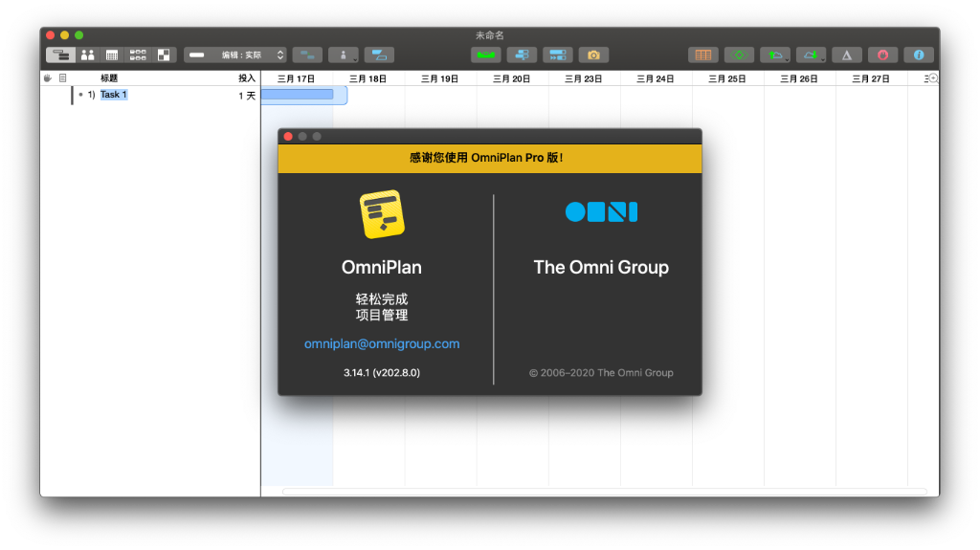Click the 三月 18日 date header
Image resolution: width=980 pixels, height=550 pixels.
click(x=368, y=78)
